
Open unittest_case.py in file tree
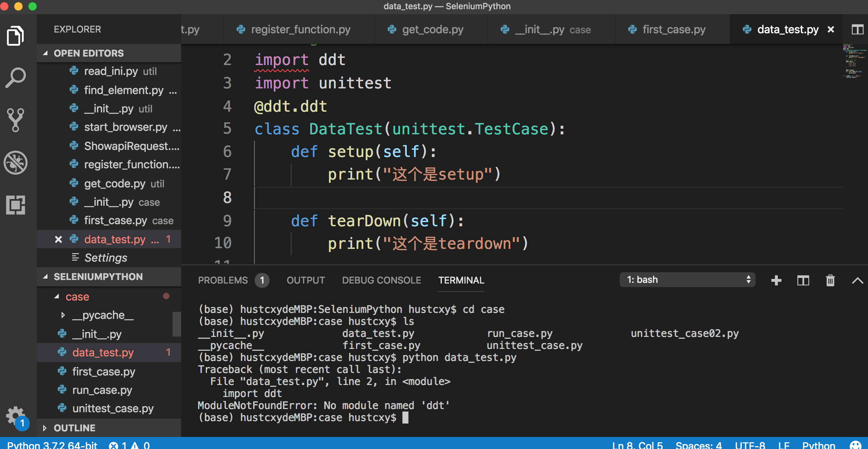click(109, 409)
